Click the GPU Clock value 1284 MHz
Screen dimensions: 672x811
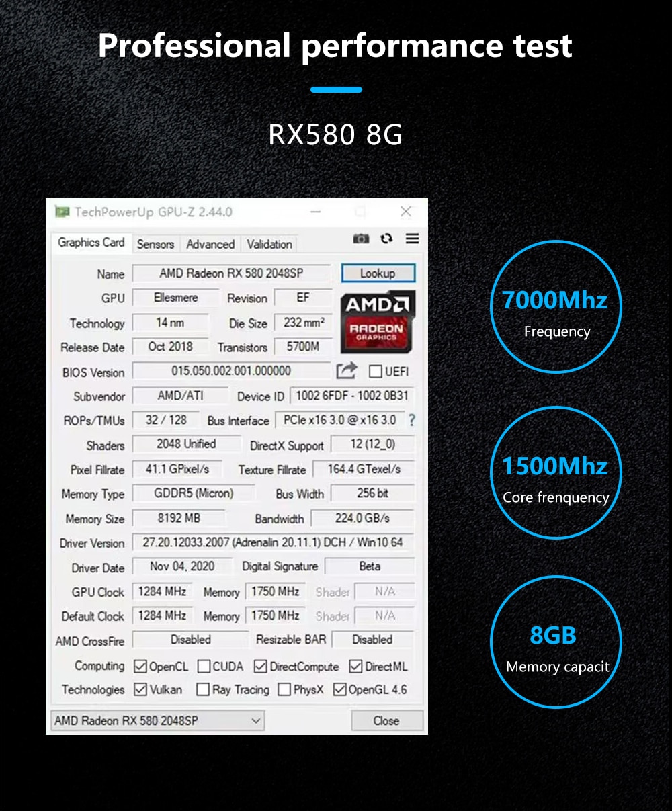coord(162,591)
